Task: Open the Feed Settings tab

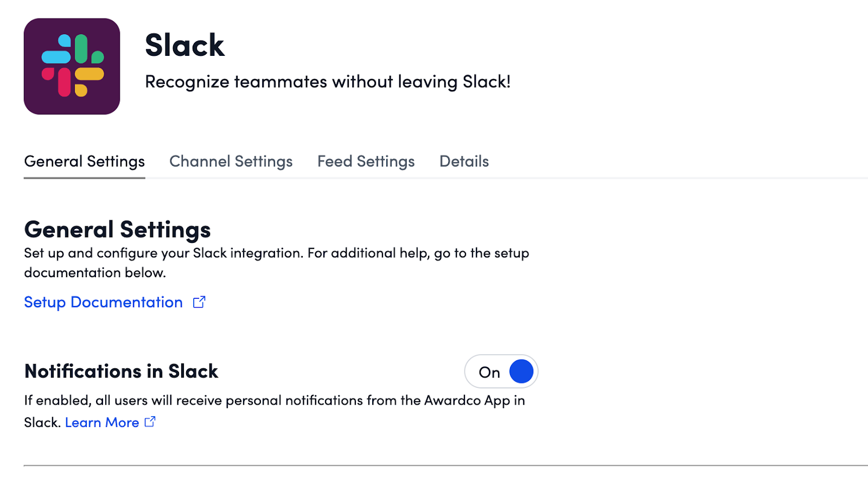Action: click(x=366, y=162)
